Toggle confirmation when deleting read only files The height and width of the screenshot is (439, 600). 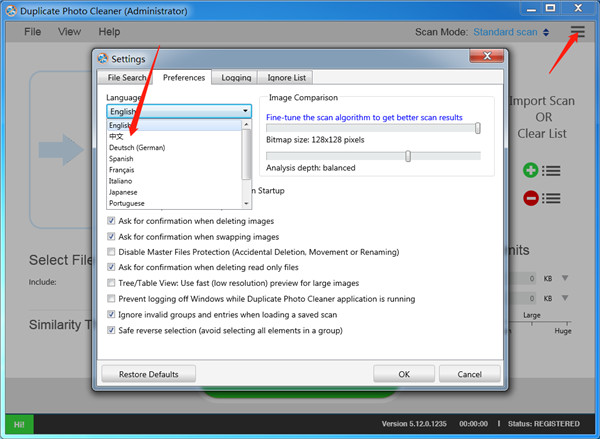click(x=111, y=267)
